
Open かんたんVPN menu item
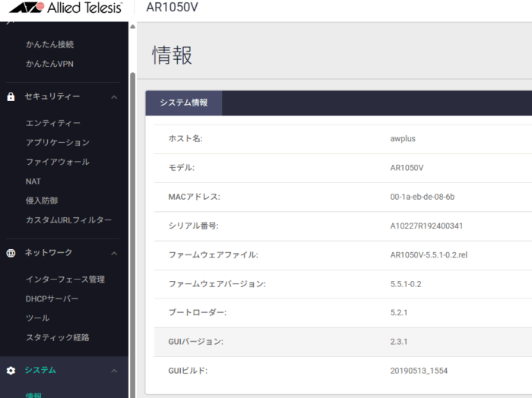[49, 64]
